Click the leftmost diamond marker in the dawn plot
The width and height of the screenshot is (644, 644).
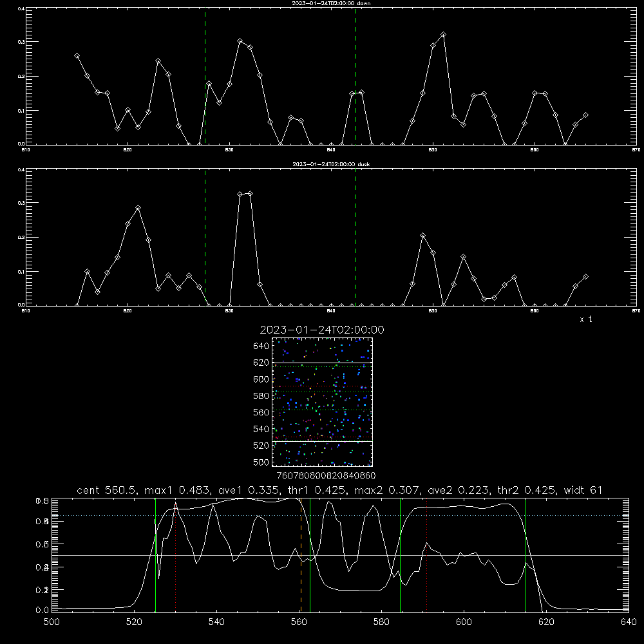77,56
